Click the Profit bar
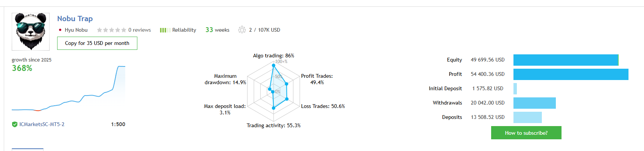The height and width of the screenshot is (151, 644). (571, 74)
